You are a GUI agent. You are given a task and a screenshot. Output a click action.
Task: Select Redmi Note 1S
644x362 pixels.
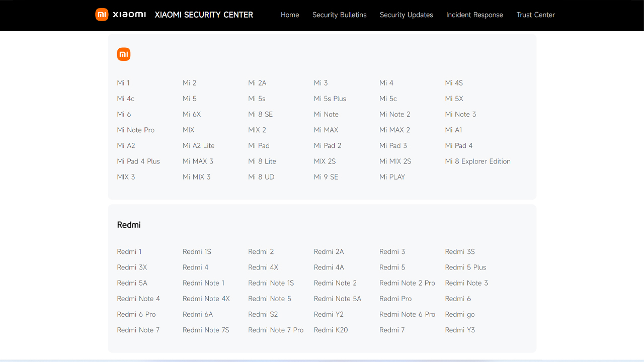pos(271,283)
